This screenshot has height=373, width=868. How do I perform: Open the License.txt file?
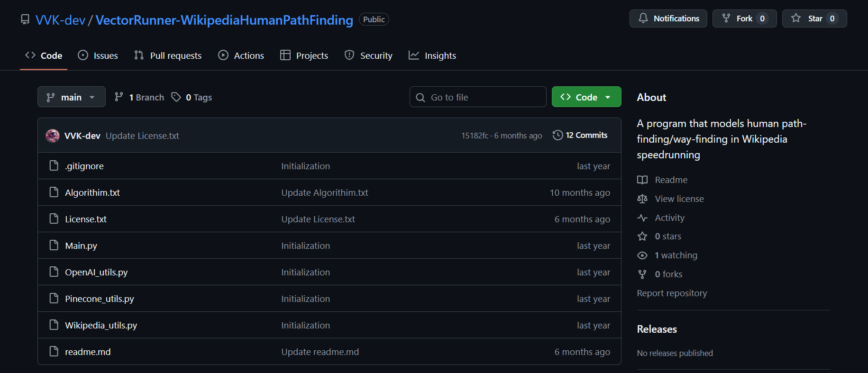86,219
